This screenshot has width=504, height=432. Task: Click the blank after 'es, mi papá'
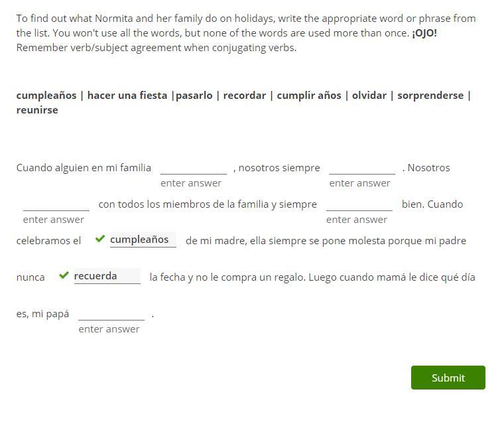[x=111, y=313]
